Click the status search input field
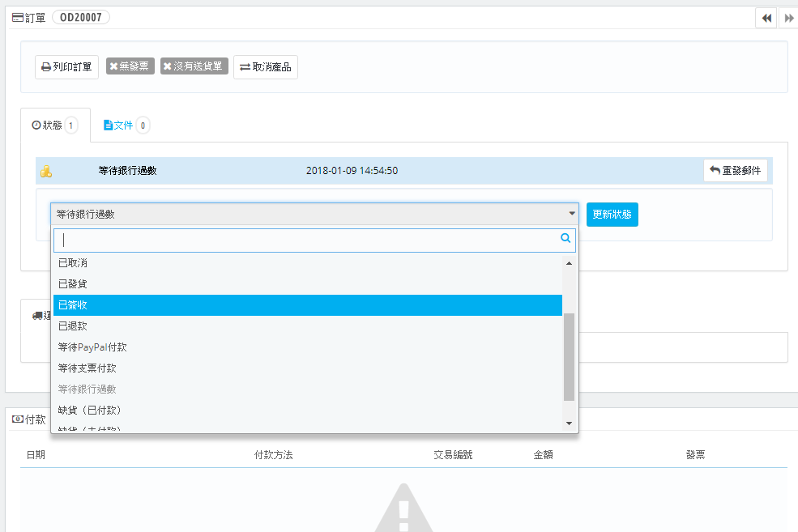Screen dimensions: 798x532 [x=308, y=240]
